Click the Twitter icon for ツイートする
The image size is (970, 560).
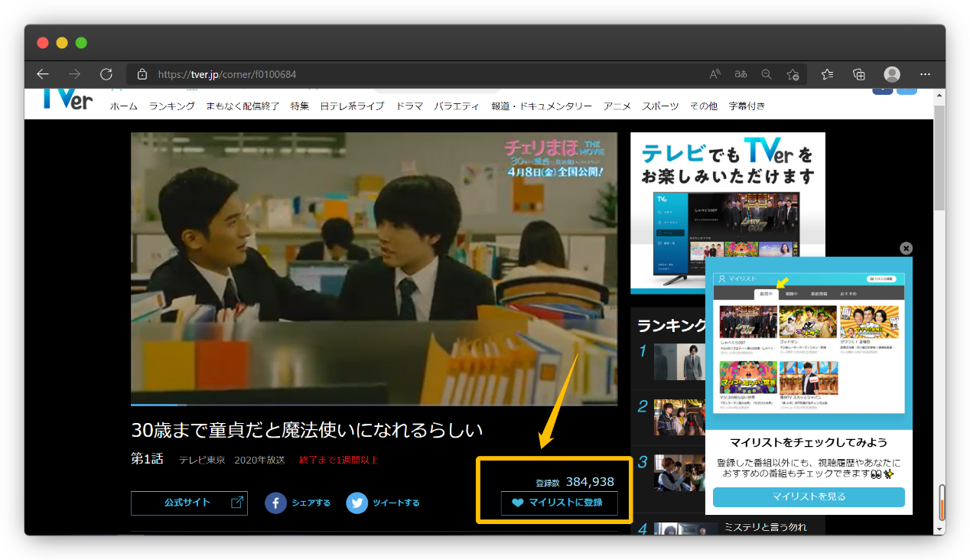click(356, 503)
